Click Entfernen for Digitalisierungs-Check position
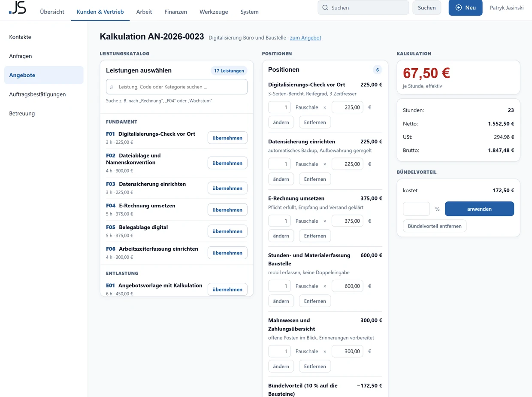This screenshot has width=532, height=397. click(x=315, y=122)
